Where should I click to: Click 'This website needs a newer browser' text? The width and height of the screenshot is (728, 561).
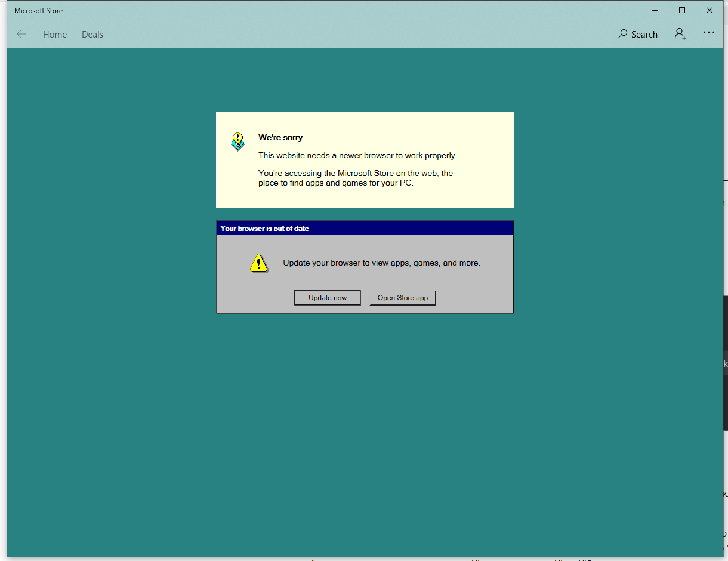[357, 156]
